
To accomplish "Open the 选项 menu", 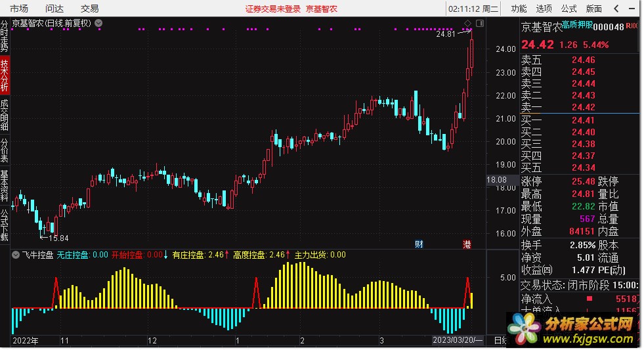I will (544, 9).
